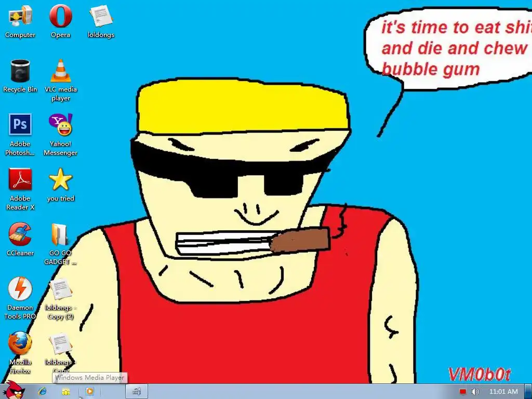Select the 'loldongs - Copy (2)' file
532x399 pixels.
coord(60,298)
